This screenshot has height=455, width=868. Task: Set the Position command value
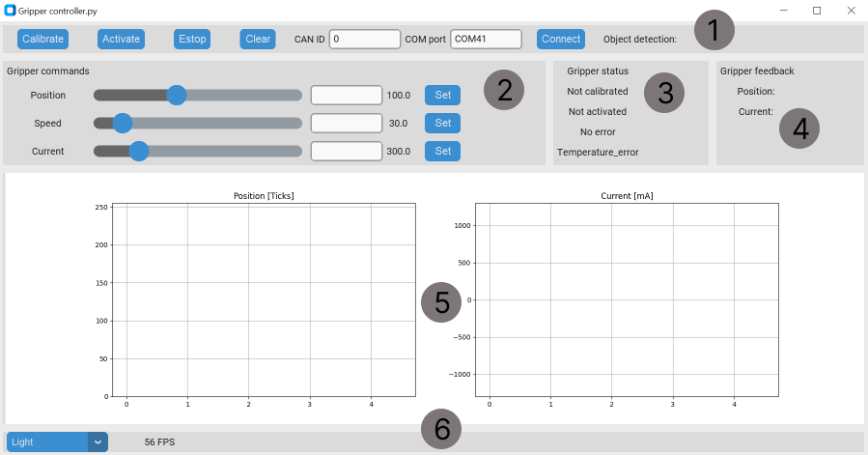[x=442, y=95]
